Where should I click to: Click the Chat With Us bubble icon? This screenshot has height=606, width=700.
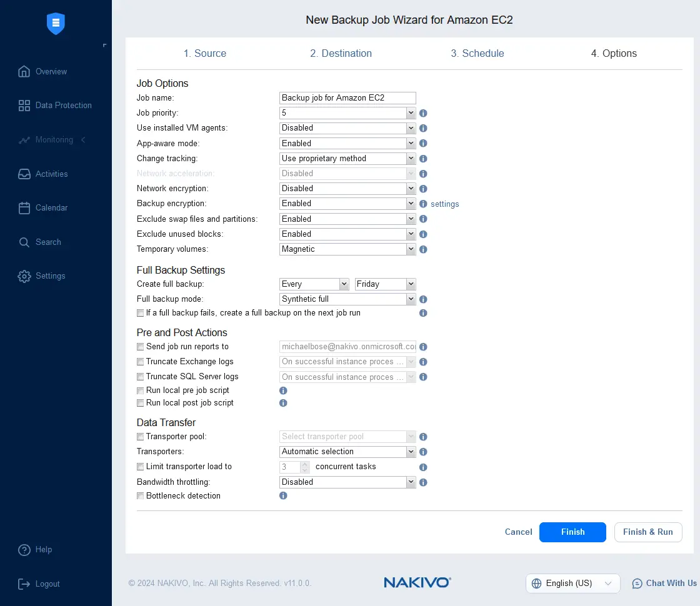(x=637, y=584)
